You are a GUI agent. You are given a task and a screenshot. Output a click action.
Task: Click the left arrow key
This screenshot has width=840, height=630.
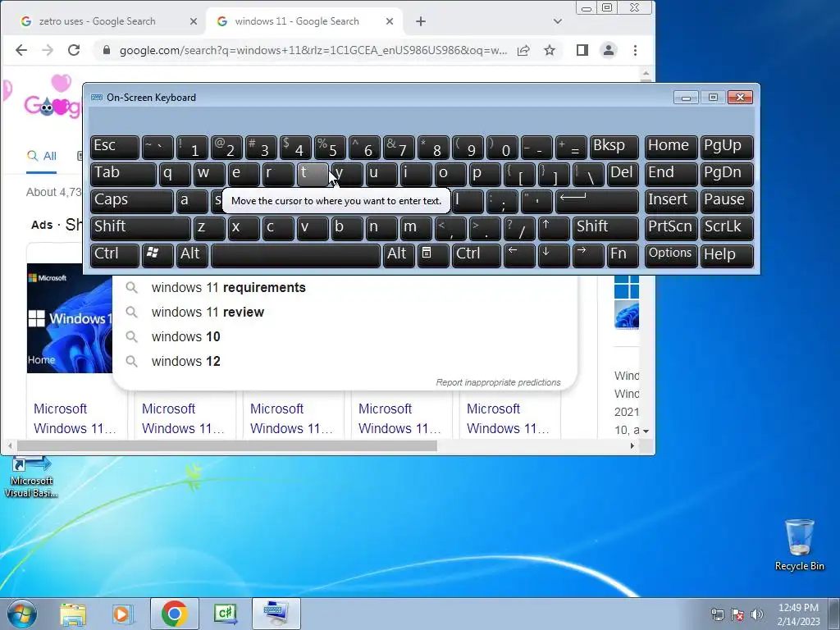519,255
